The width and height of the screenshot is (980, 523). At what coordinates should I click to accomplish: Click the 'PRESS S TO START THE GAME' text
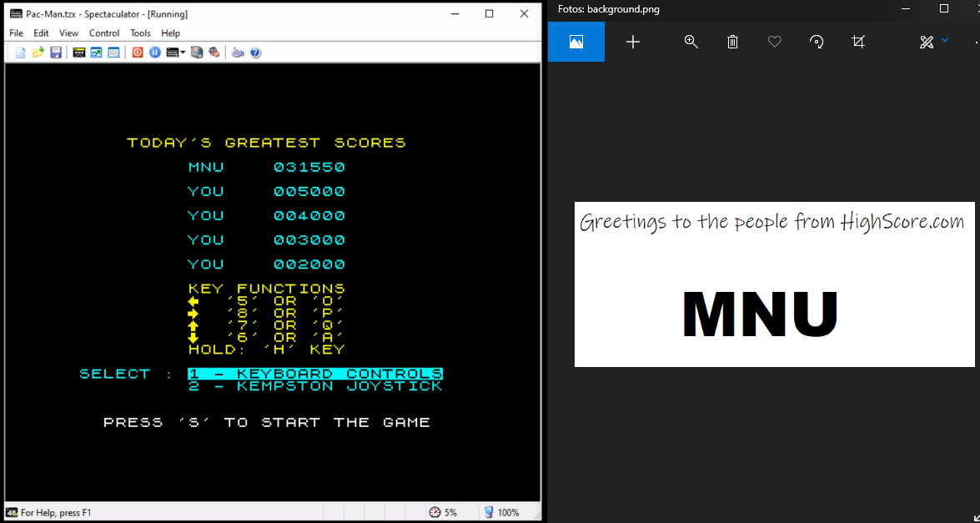267,422
